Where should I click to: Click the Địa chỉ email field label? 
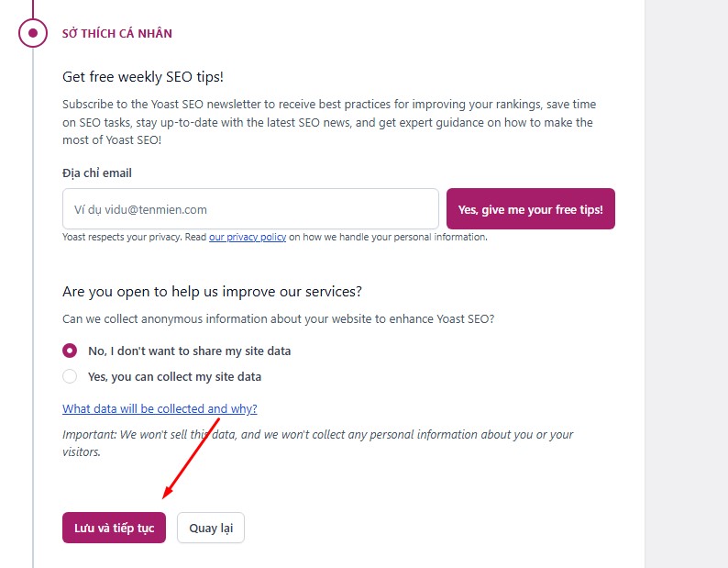[x=97, y=173]
